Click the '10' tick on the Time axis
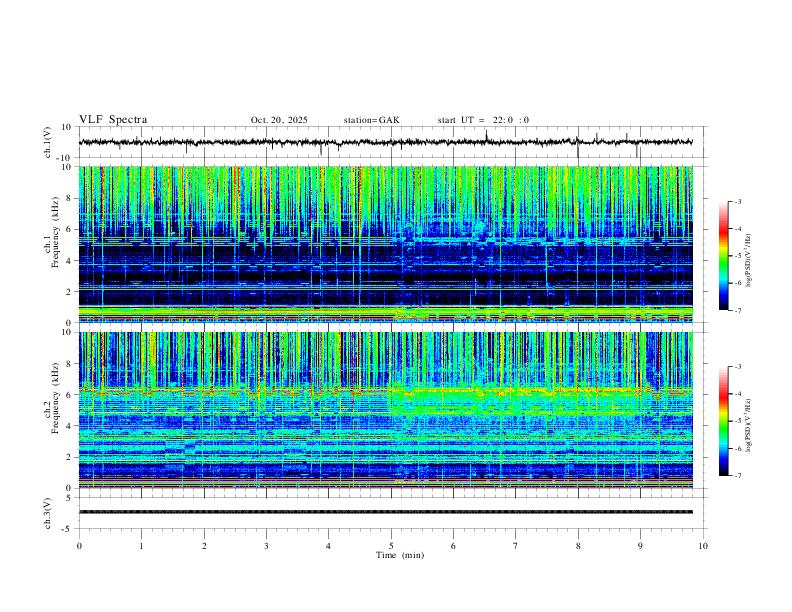Viewport: 792px width, 612px height. (703, 546)
